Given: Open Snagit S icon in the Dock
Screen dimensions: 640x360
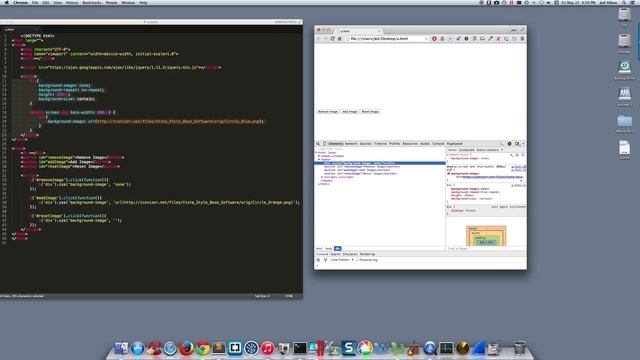Looking at the screenshot, I should coord(349,348).
